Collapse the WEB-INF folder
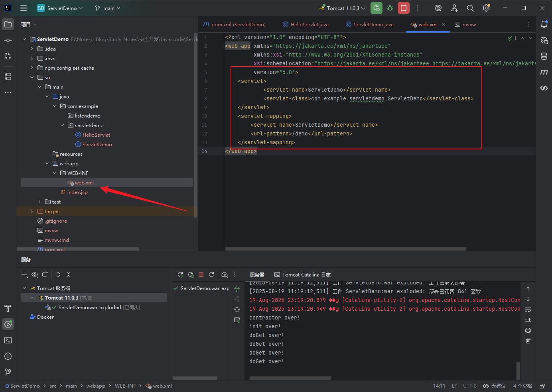This screenshot has height=392, width=552. (55, 173)
